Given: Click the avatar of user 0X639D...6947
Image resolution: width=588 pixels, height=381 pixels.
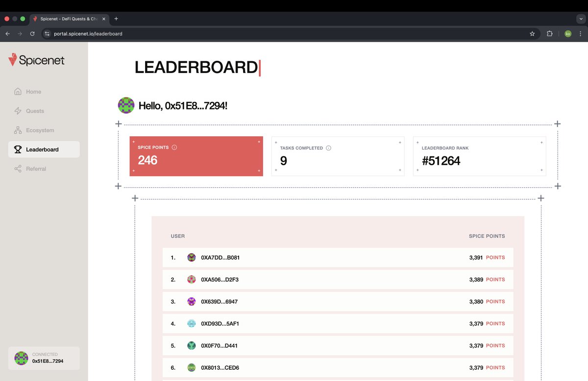Looking at the screenshot, I should [192, 302].
